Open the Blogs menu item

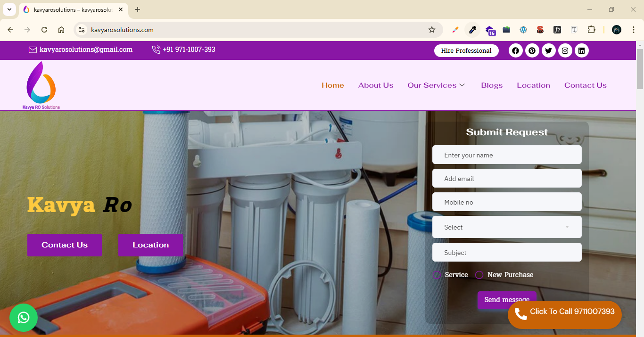[492, 85]
